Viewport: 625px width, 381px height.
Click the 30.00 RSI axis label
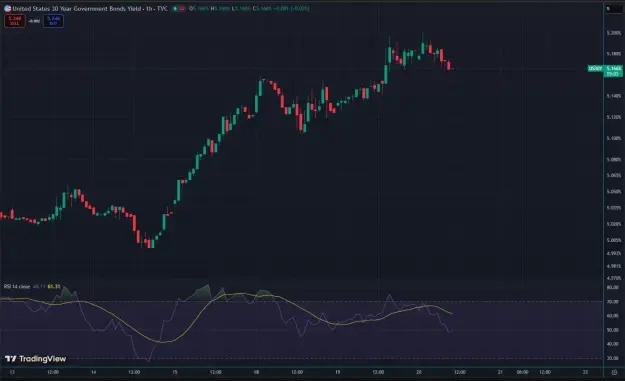click(x=613, y=358)
